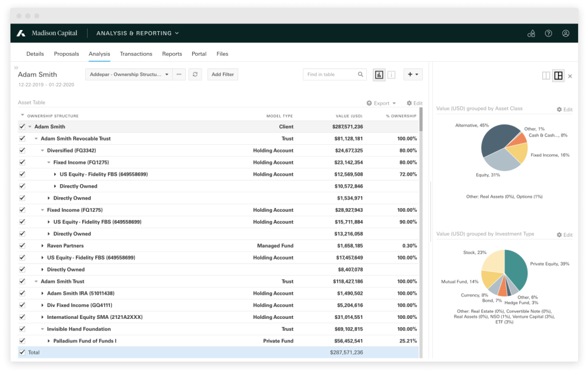Open the Addepar Ownership Structure view dropdown
The image size is (588, 373).
129,75
